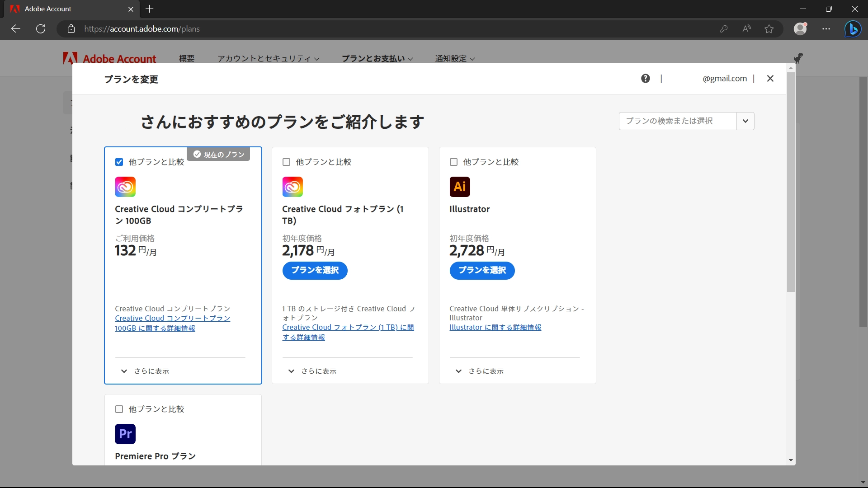
Task: Open the プランの検索または選択 dropdown
Action: click(745, 121)
